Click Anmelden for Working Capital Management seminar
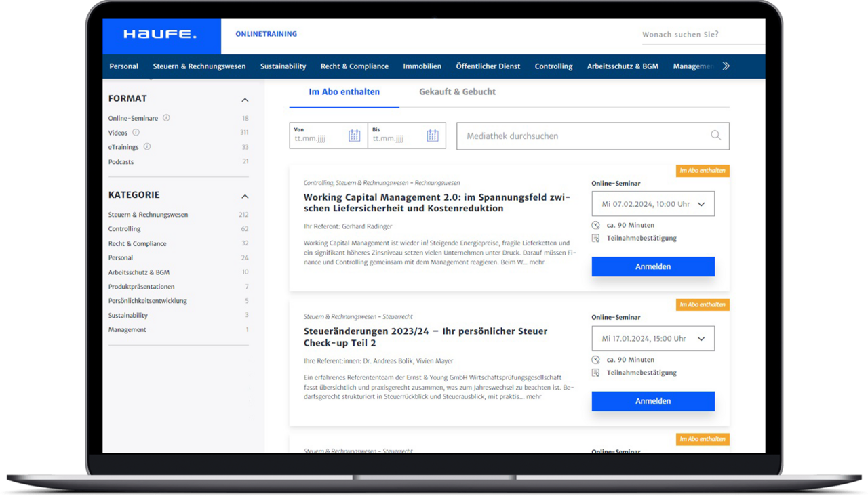This screenshot has height=496, width=868. click(652, 266)
